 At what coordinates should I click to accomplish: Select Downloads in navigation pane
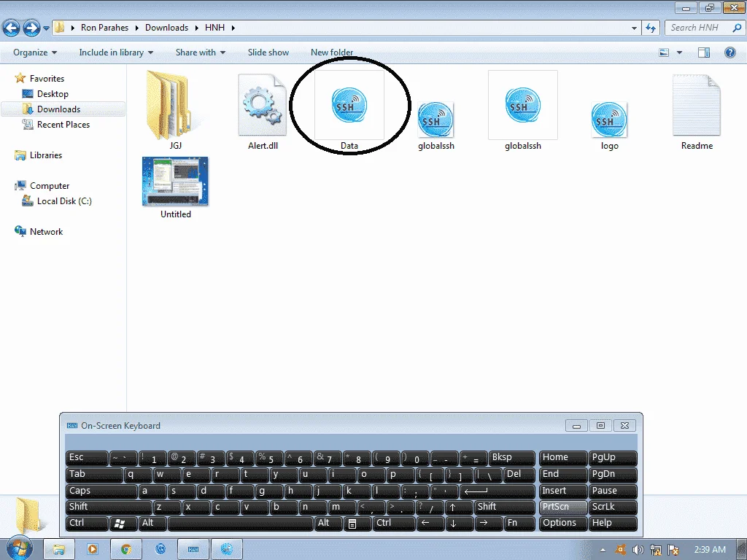click(58, 109)
